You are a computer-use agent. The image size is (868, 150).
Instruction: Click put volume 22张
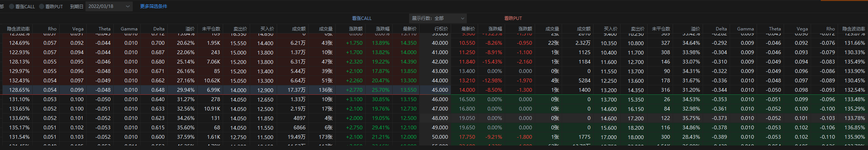pyautogui.click(x=553, y=43)
